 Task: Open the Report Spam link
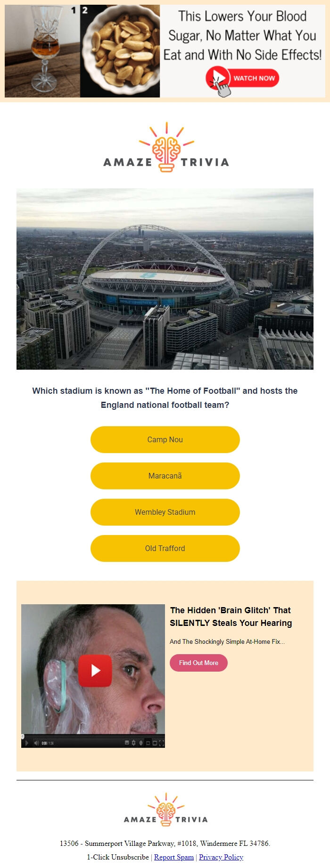173,857
